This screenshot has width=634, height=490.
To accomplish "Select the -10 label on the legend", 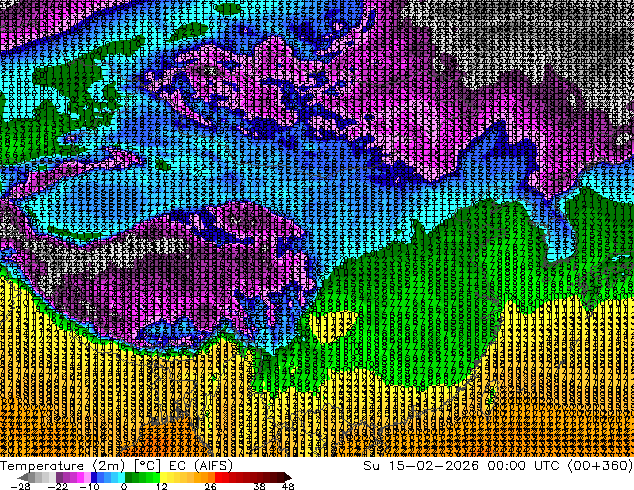I will tap(89, 486).
